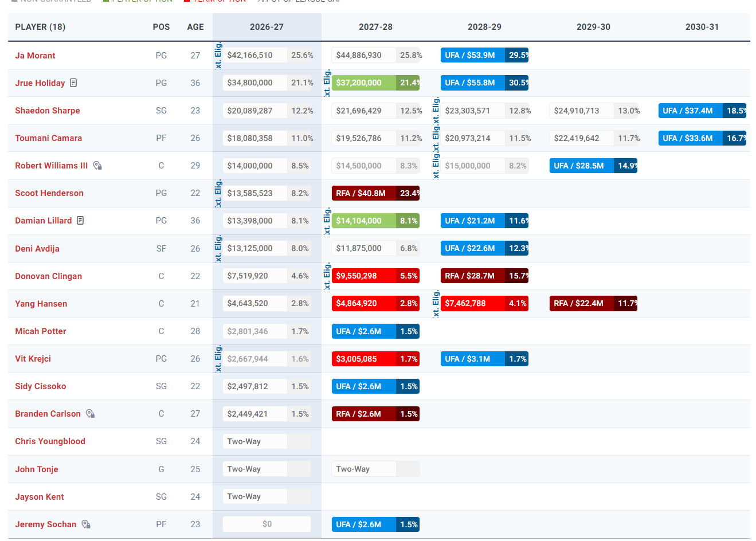This screenshot has height=541, width=756.
Task: Select the Toumani Camara name link
Action: (x=49, y=138)
